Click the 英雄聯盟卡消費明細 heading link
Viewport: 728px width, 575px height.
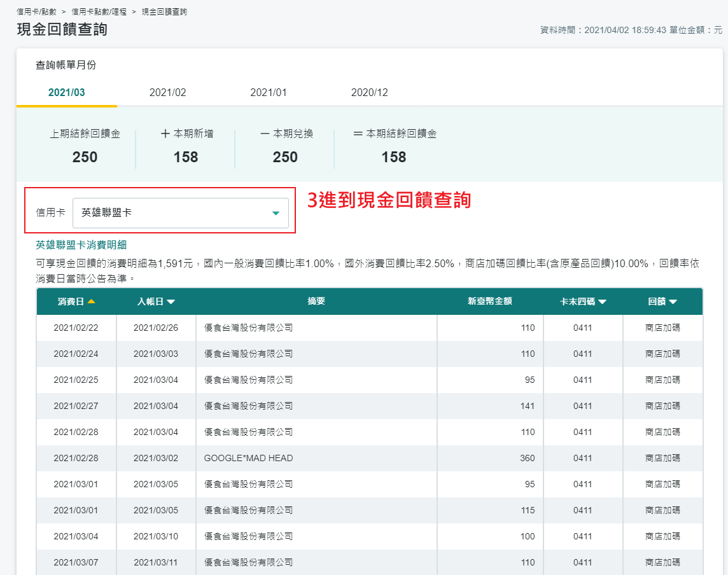pos(81,245)
